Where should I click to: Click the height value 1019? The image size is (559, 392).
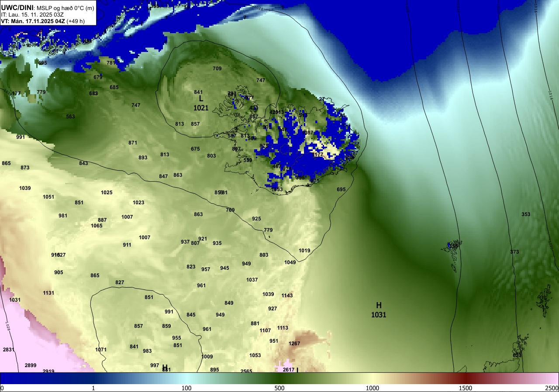tap(304, 251)
